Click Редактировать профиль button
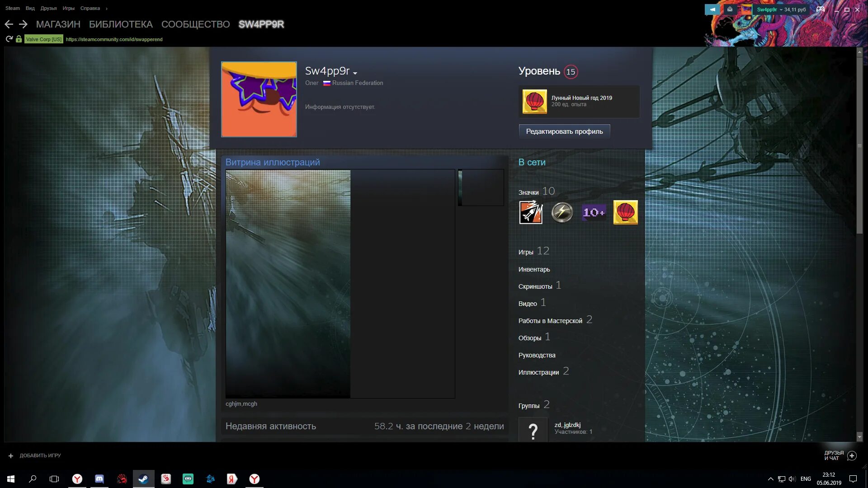This screenshot has height=488, width=868. pos(564,131)
